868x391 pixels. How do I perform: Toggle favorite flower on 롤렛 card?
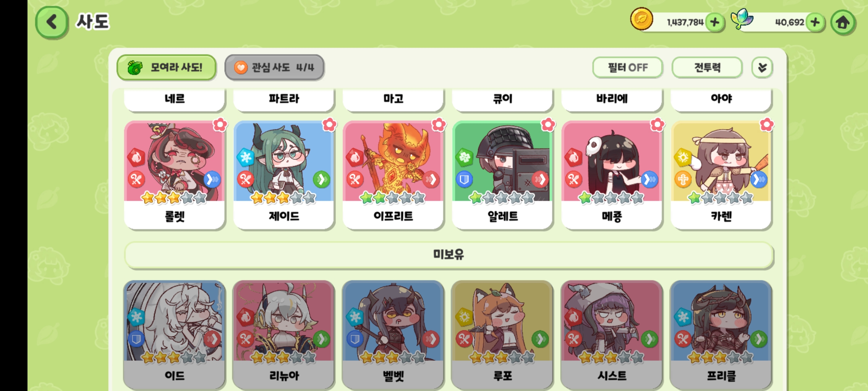(x=220, y=125)
